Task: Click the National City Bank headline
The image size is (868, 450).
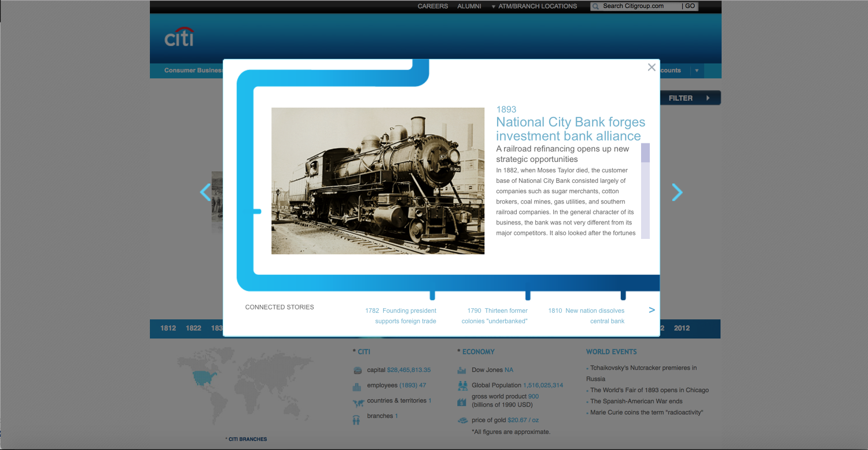Action: (571, 129)
